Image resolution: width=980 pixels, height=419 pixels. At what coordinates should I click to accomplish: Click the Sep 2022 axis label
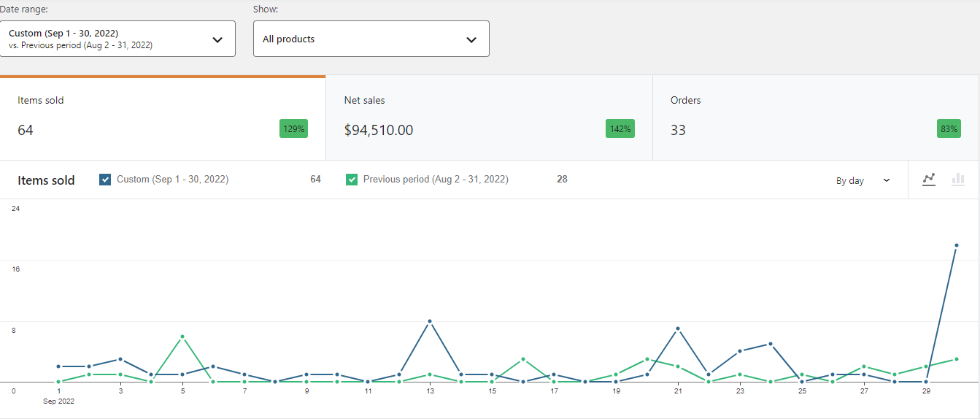[x=58, y=401]
